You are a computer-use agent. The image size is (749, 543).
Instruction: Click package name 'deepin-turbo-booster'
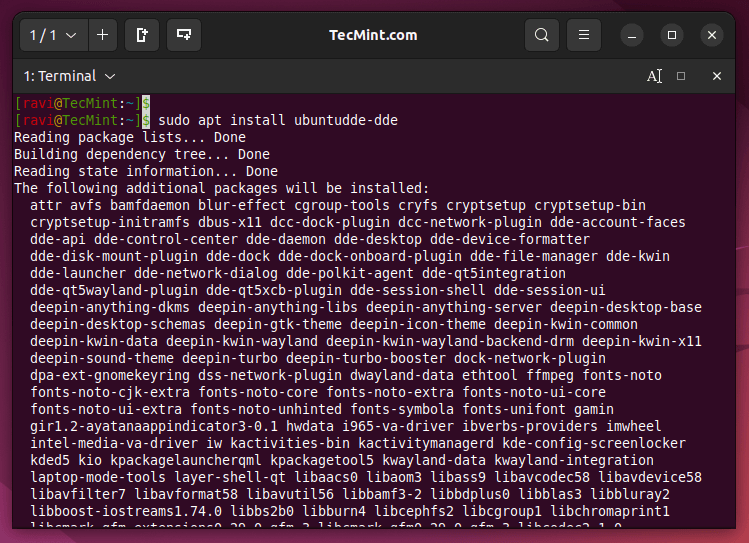(x=366, y=358)
